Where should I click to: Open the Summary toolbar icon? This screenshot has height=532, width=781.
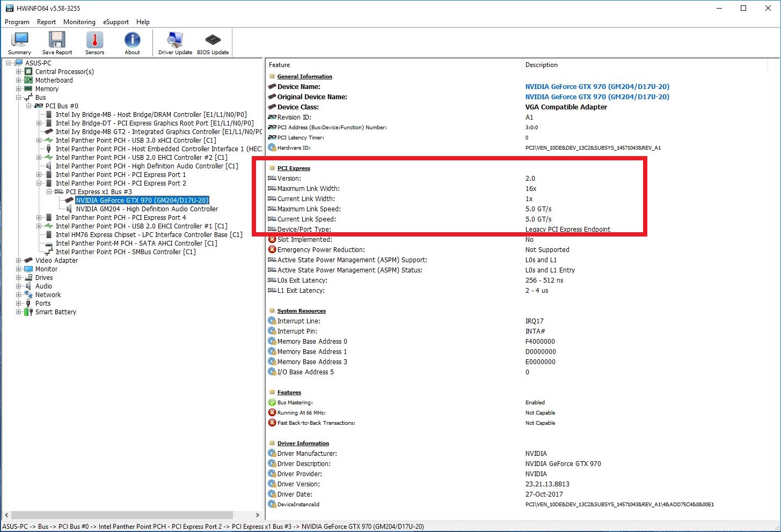pyautogui.click(x=19, y=40)
